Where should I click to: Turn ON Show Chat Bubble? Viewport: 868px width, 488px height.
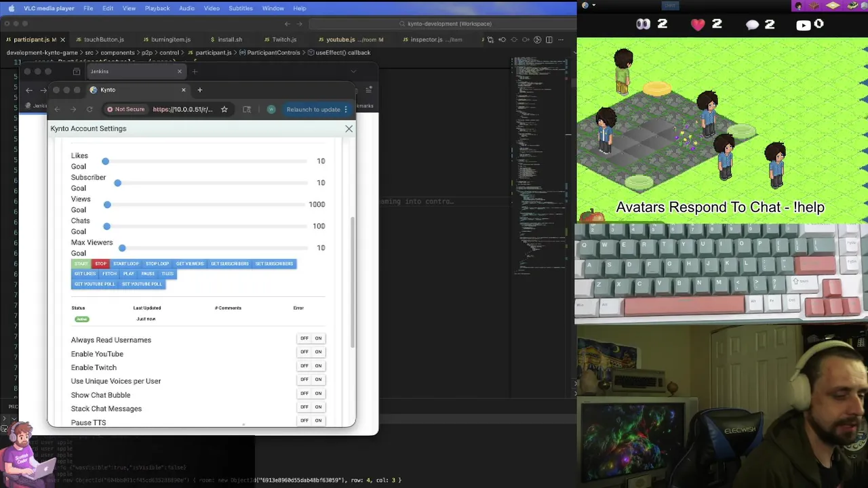[318, 393]
